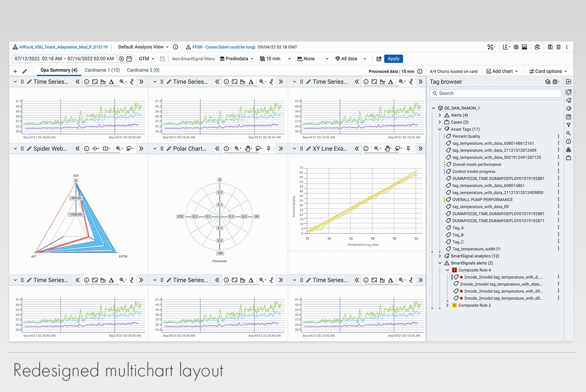Click the date range input field

[64, 59]
